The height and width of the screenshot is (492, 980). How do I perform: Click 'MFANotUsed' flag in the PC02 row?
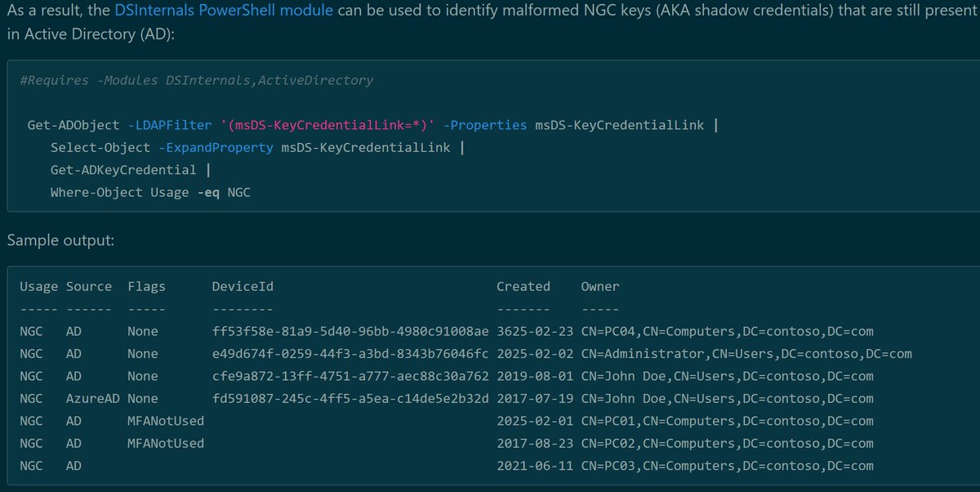point(166,444)
